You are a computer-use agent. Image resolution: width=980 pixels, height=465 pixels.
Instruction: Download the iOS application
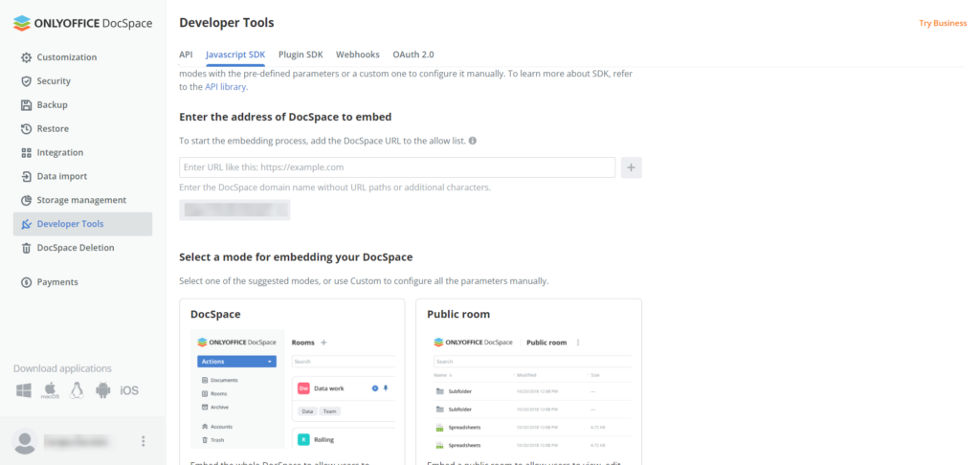[129, 390]
